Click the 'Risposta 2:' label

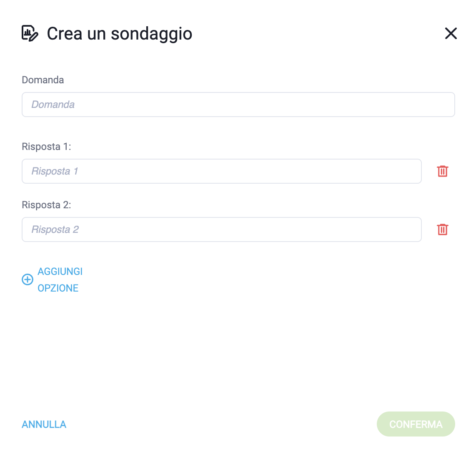[46, 205]
